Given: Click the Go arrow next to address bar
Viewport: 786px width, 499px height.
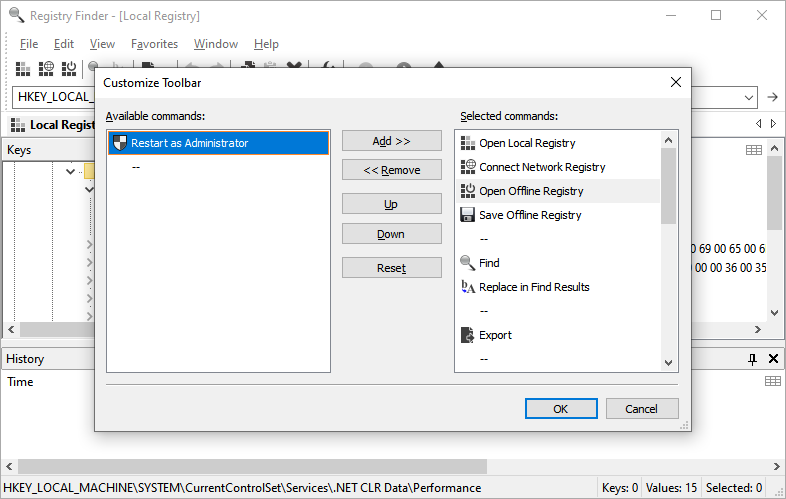Looking at the screenshot, I should click(x=772, y=97).
